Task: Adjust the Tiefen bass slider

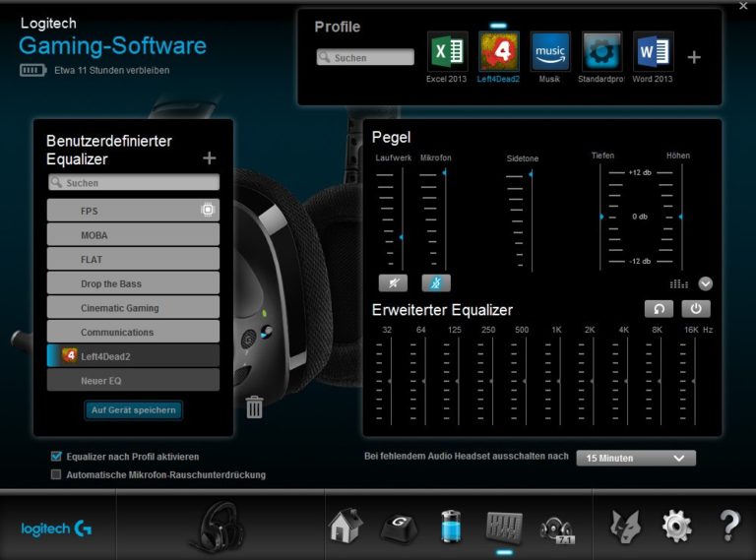Action: (601, 217)
